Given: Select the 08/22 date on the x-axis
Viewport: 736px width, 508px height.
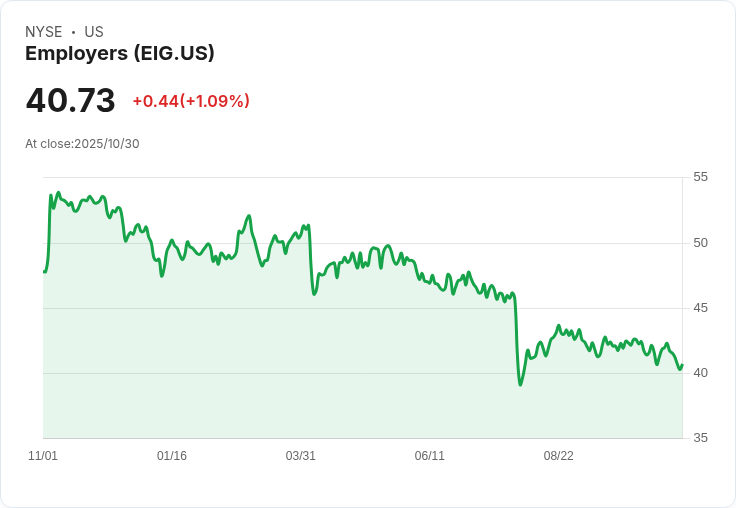Looking at the screenshot, I should coord(558,456).
